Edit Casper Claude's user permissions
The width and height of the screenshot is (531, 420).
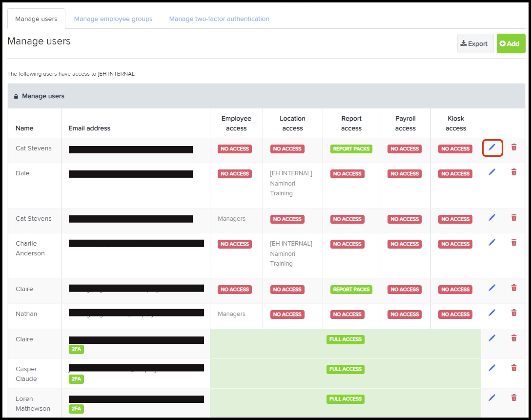point(492,368)
